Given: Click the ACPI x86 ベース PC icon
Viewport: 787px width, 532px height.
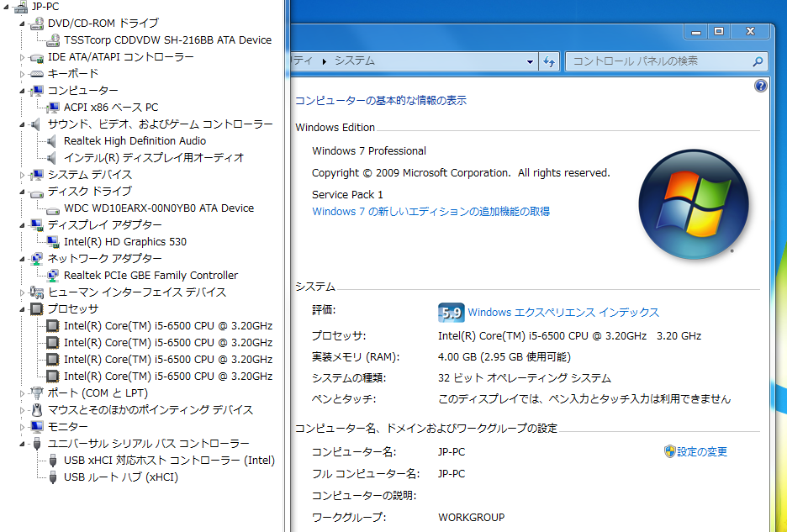Looking at the screenshot, I should (53, 108).
